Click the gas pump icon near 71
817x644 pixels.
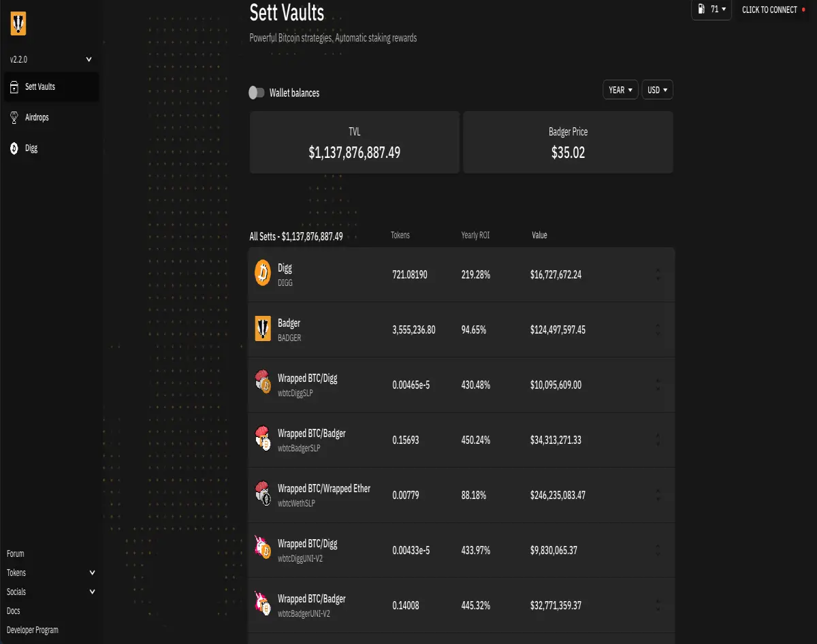[701, 10]
